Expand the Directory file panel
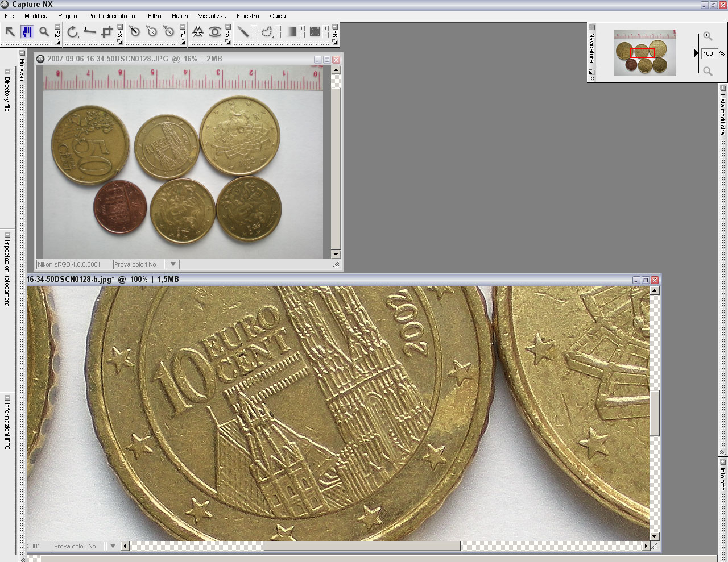The height and width of the screenshot is (562, 728). 7,72
